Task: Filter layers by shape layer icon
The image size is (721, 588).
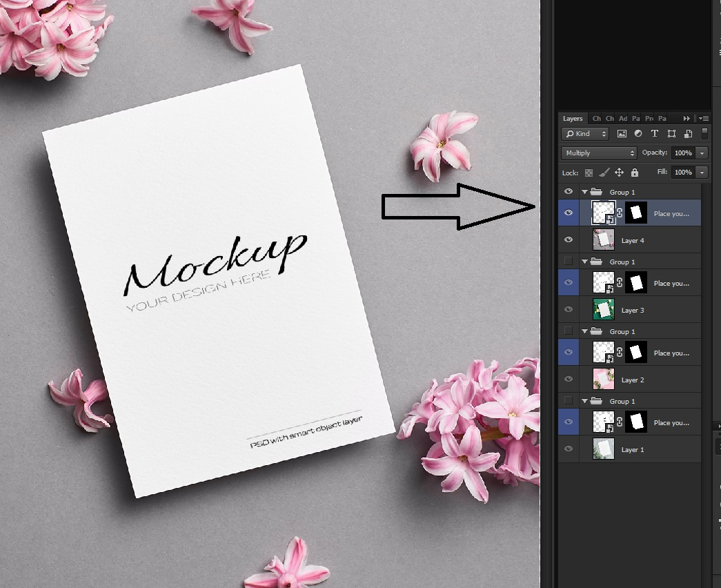Action: pos(672,134)
